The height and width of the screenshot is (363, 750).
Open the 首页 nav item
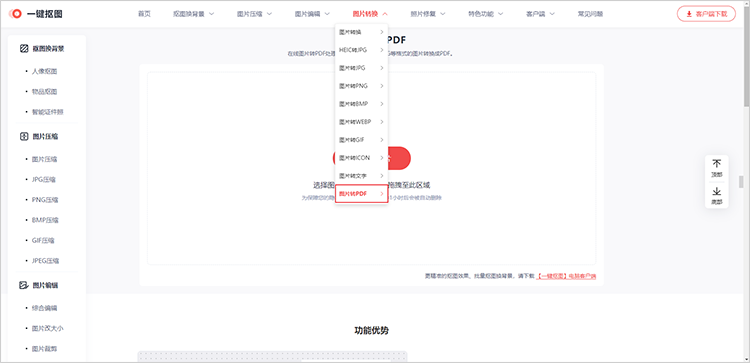[144, 14]
